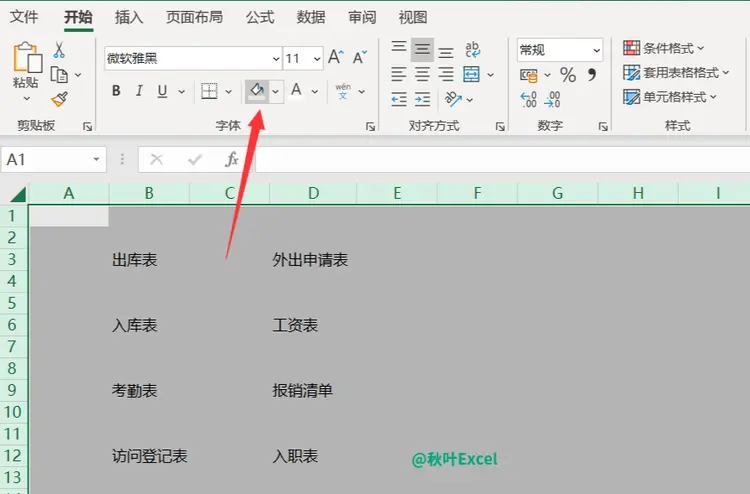Click the Name Box showing A1
Screen dimensions: 750x494
tap(54, 159)
